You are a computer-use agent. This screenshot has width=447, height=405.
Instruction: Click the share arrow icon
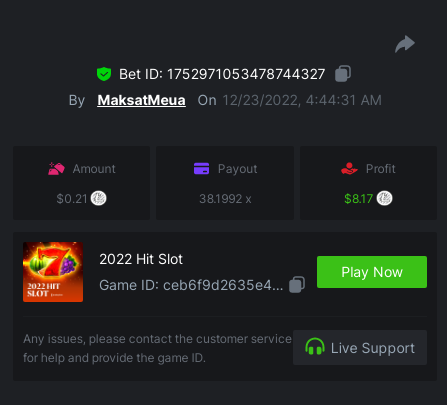pyautogui.click(x=405, y=44)
